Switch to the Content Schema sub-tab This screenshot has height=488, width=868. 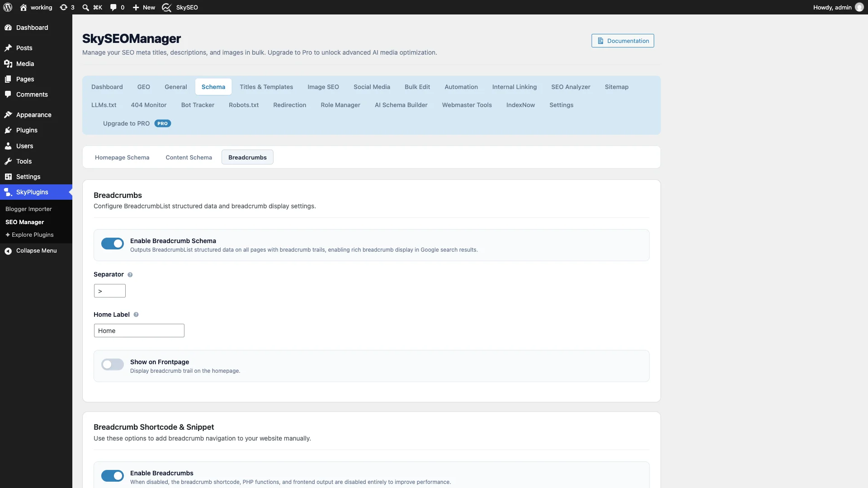click(189, 157)
